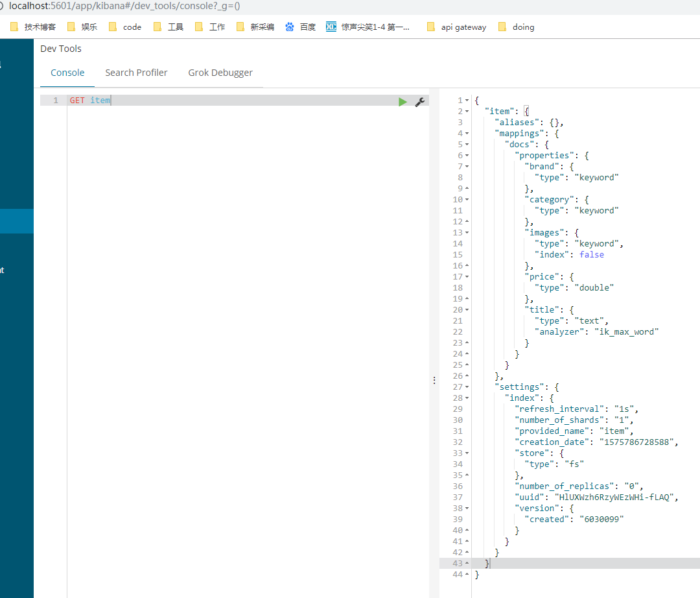
Task: Open the doing bookmark folder
Action: (x=516, y=27)
